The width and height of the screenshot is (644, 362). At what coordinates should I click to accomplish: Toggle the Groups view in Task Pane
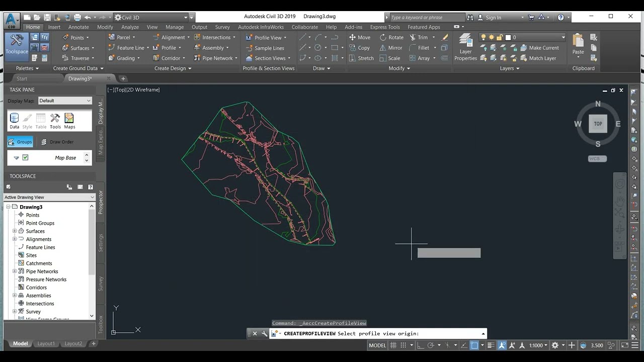(x=20, y=142)
